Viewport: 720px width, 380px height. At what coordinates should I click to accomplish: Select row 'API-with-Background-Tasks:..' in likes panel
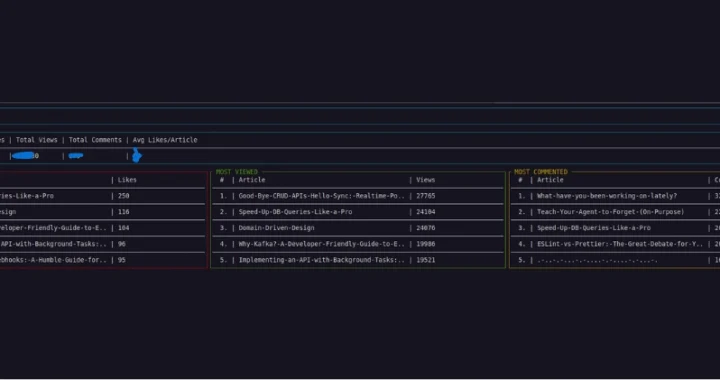tap(53, 244)
